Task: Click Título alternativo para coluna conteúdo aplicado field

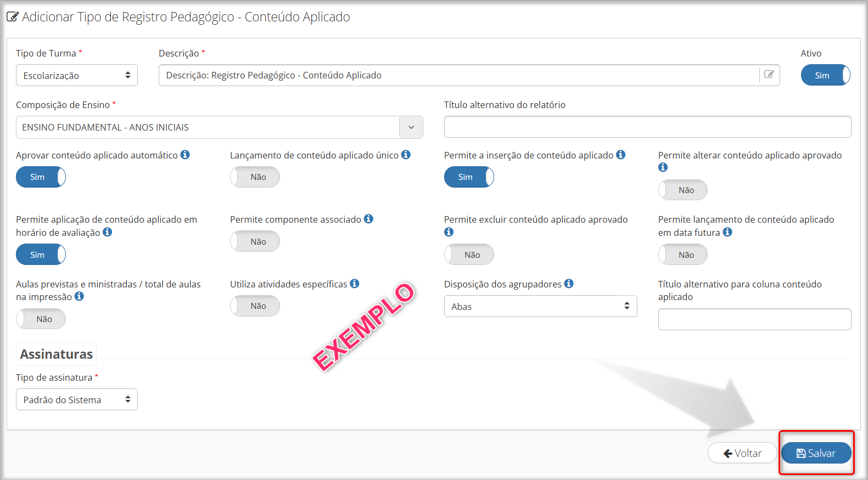Action: [754, 319]
